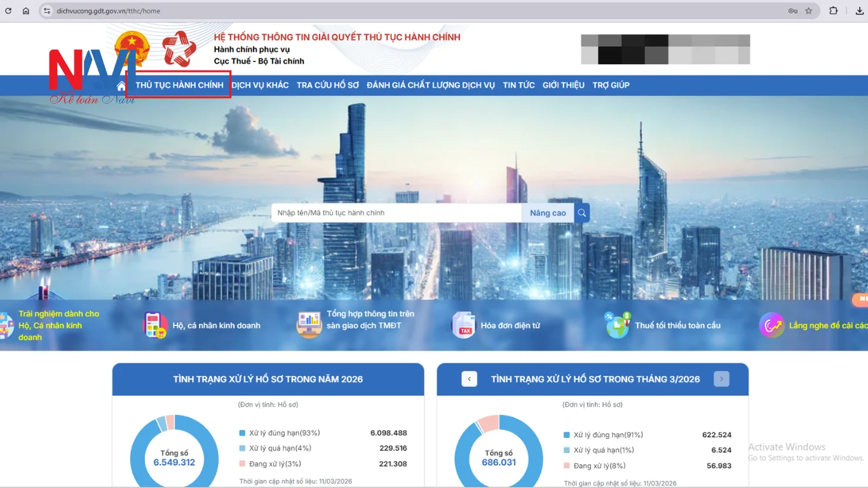Open the browser extensions puzzle icon
Image resolution: width=868 pixels, height=488 pixels.
[x=833, y=11]
